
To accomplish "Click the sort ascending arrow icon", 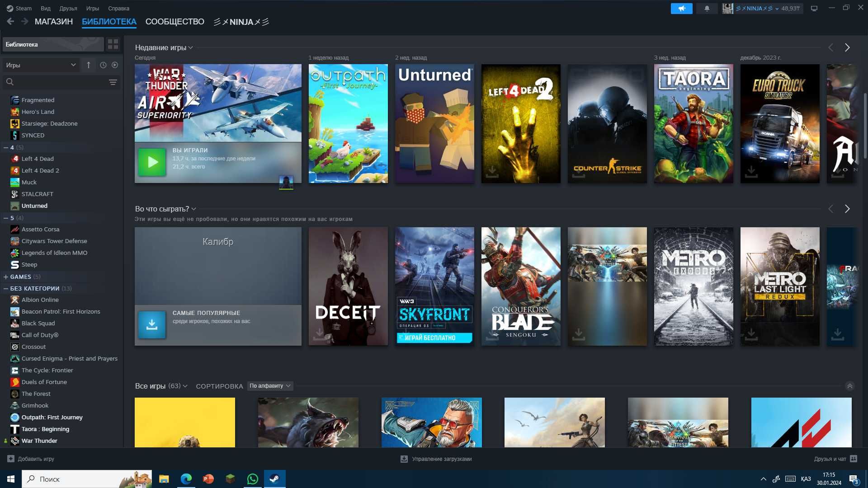I will pyautogui.click(x=89, y=65).
